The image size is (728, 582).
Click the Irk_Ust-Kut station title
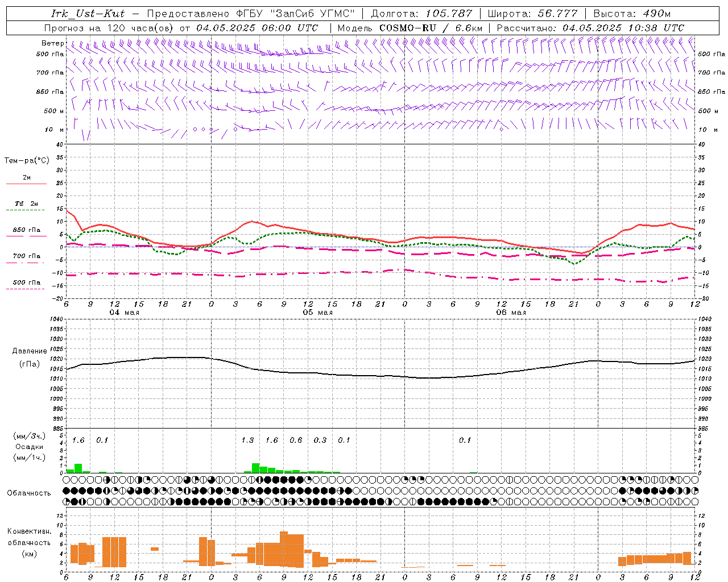click(88, 14)
